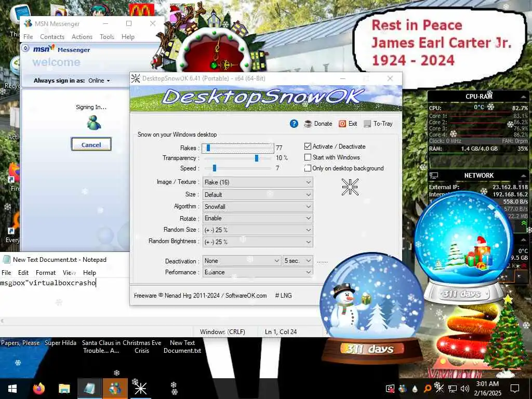Collapse the NETWORK gadget arrow
This screenshot has width=532, height=399.
[524, 176]
